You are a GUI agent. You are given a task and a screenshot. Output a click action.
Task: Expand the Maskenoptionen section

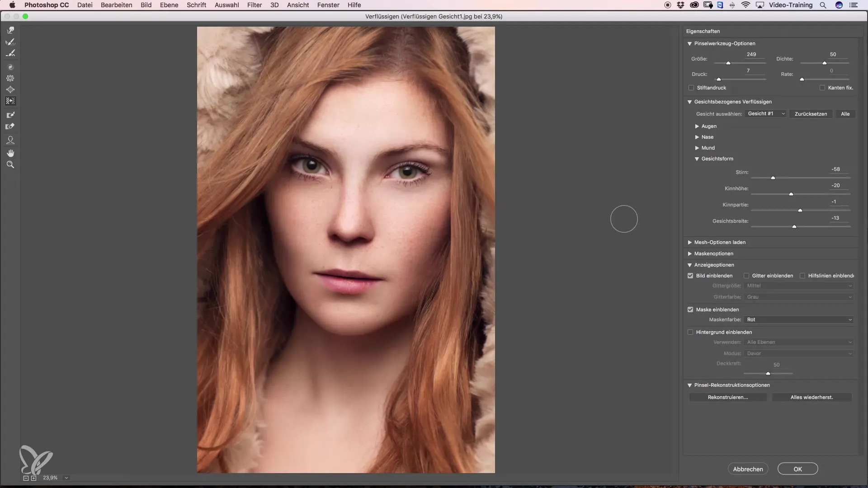(689, 254)
